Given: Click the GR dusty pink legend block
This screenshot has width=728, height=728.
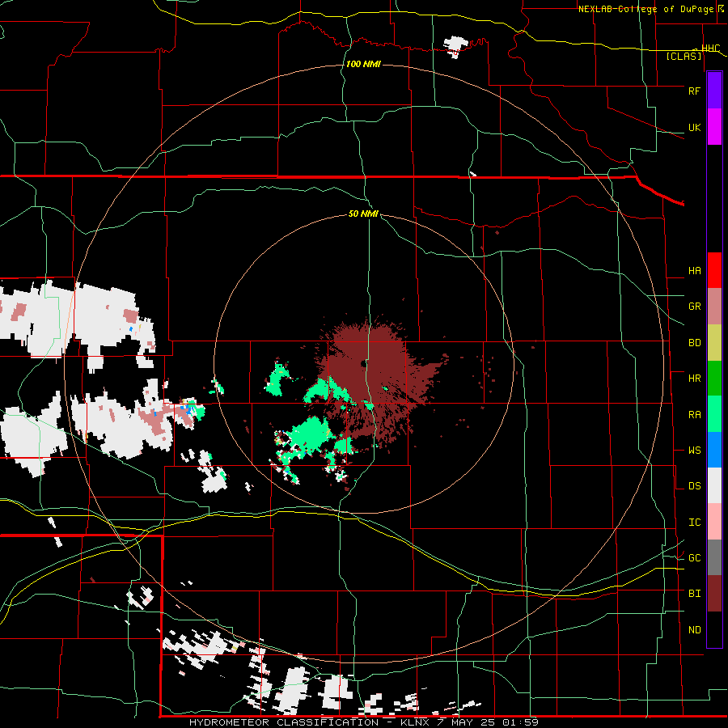Looking at the screenshot, I should click(x=714, y=307).
